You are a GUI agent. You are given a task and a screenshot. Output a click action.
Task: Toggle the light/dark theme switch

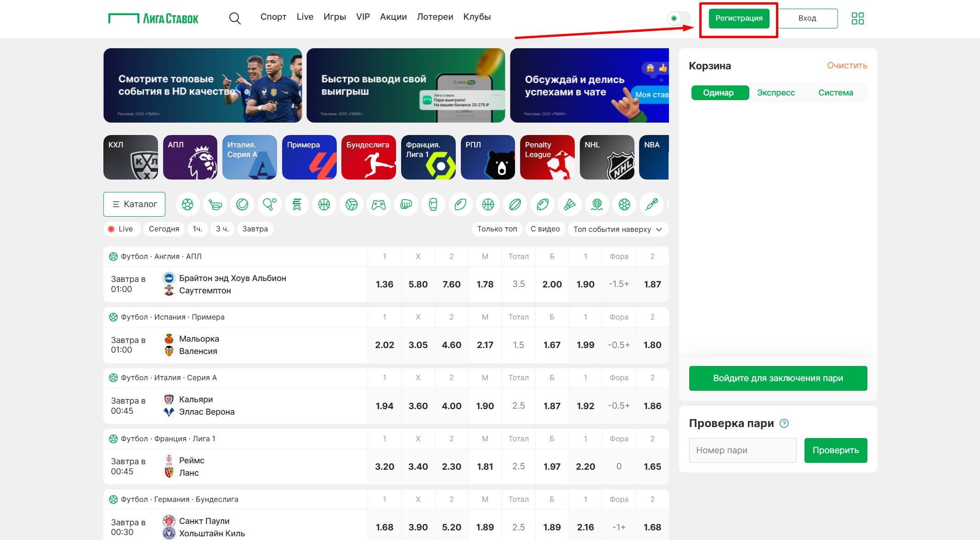pyautogui.click(x=679, y=18)
